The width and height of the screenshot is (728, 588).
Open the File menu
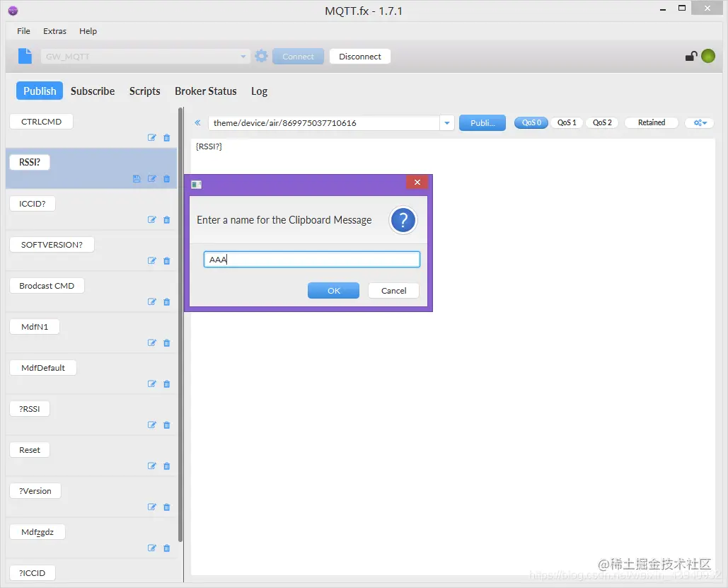[x=23, y=31]
